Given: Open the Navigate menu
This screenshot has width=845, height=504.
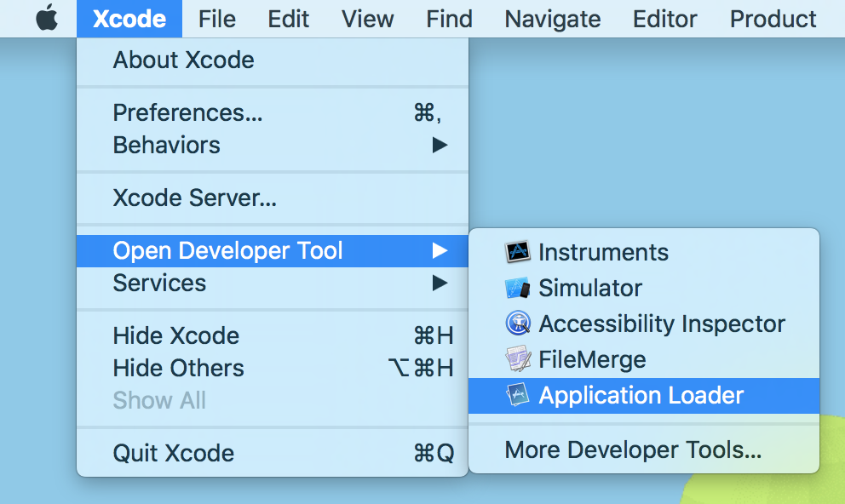Looking at the screenshot, I should tap(552, 19).
